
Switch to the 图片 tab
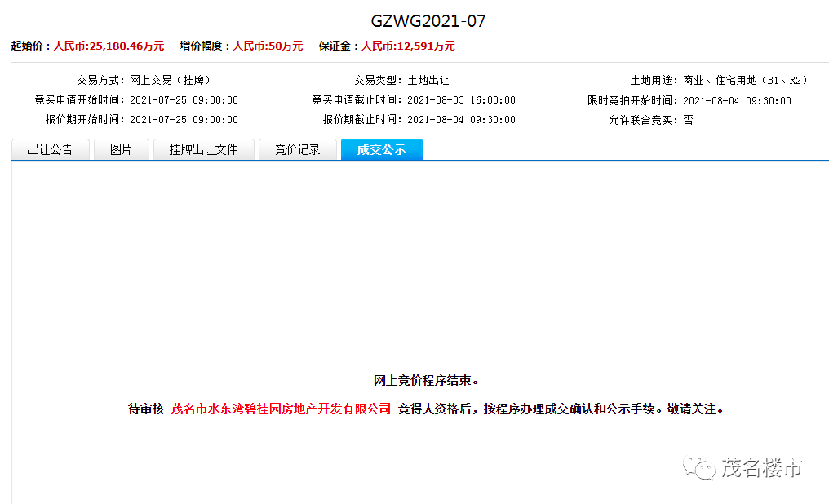click(121, 149)
